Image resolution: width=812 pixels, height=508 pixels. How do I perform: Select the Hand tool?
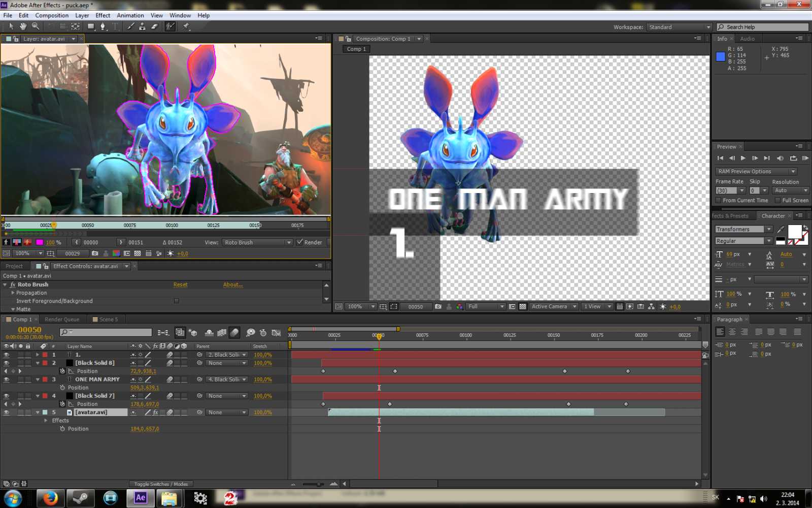(x=23, y=26)
